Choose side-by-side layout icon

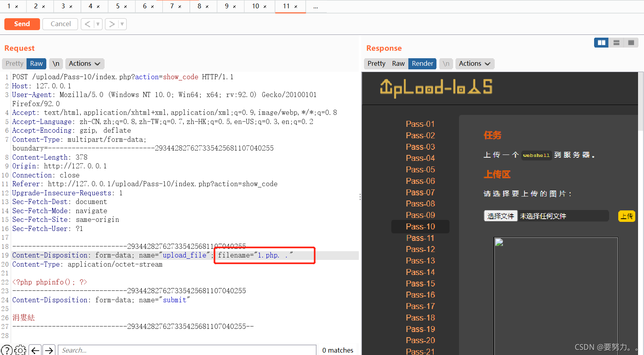pyautogui.click(x=602, y=42)
